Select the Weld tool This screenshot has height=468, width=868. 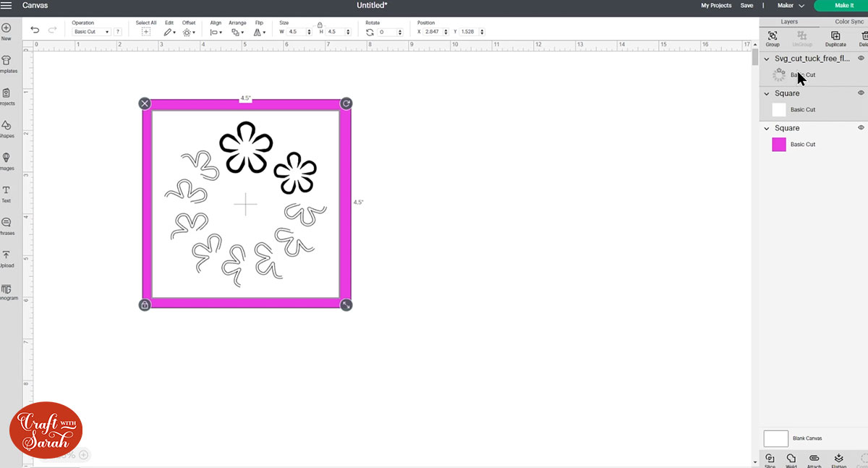793,459
